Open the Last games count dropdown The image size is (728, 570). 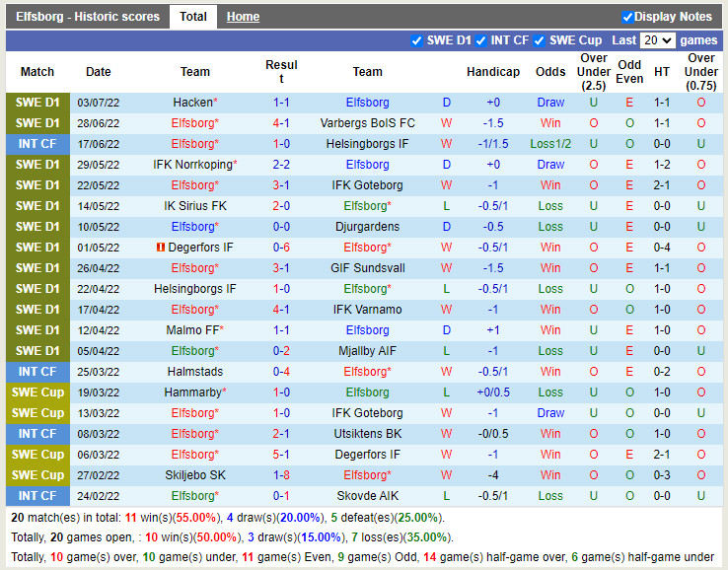(x=657, y=40)
